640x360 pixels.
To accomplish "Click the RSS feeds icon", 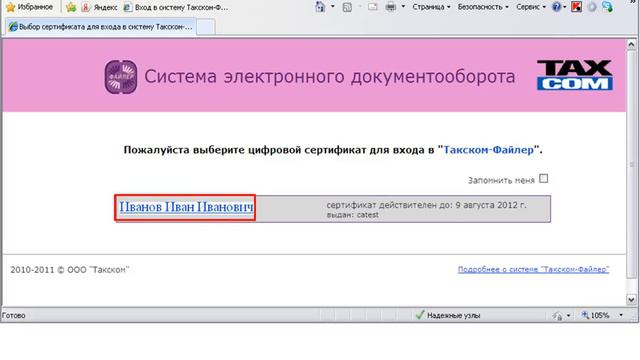I will tap(347, 7).
